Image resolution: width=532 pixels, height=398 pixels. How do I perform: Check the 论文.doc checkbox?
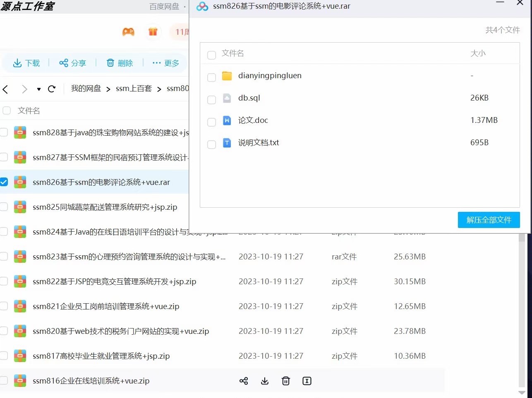(x=211, y=122)
